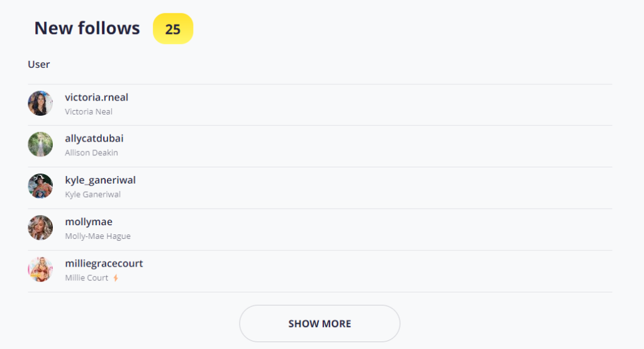Viewport: 644px width, 349px height.
Task: Open the allycatdubai username link
Action: coord(94,139)
